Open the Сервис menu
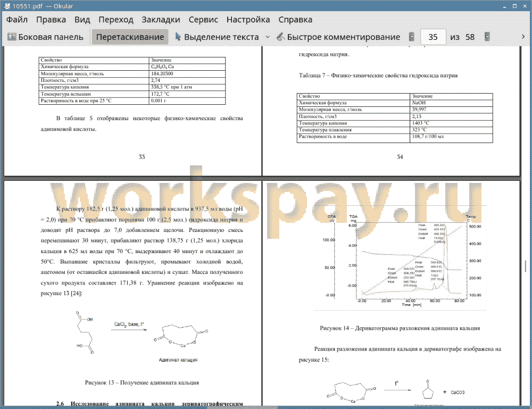Image resolution: width=532 pixels, height=409 pixels. point(203,20)
